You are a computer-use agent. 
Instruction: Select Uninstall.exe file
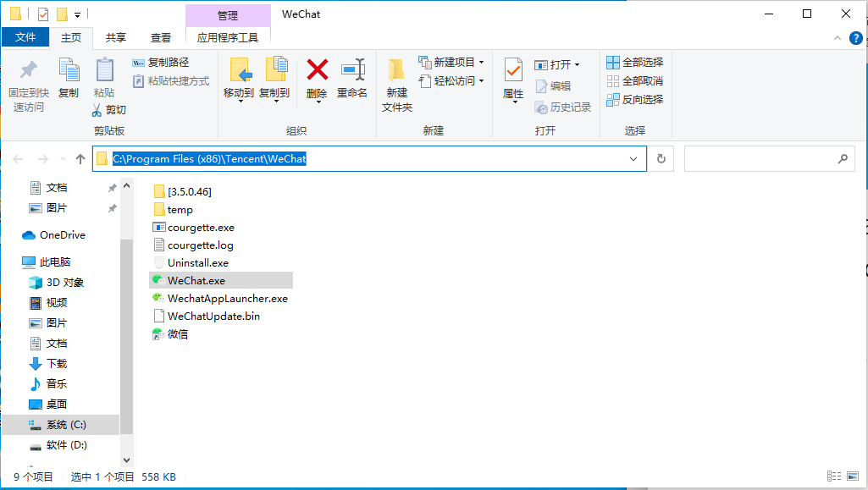(191, 262)
